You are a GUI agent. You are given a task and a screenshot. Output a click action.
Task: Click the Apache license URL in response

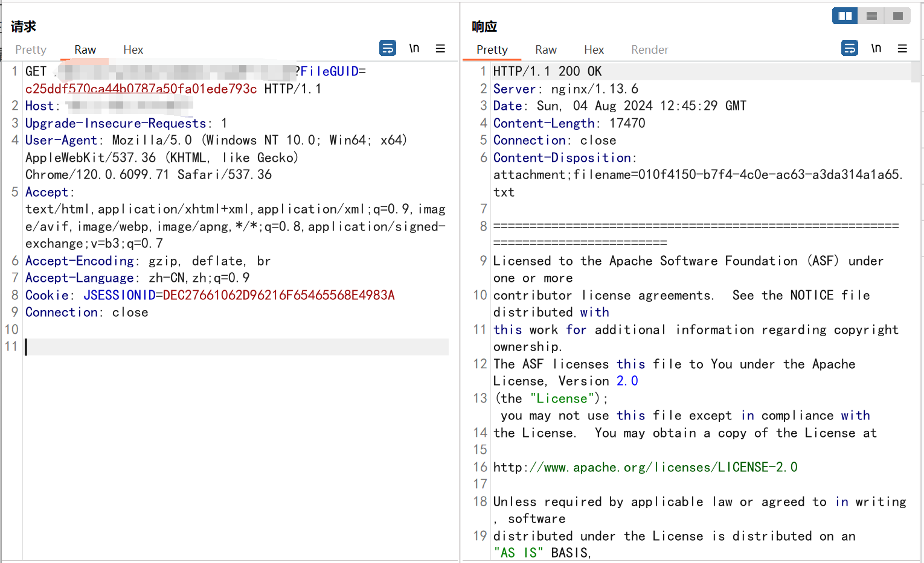point(645,468)
